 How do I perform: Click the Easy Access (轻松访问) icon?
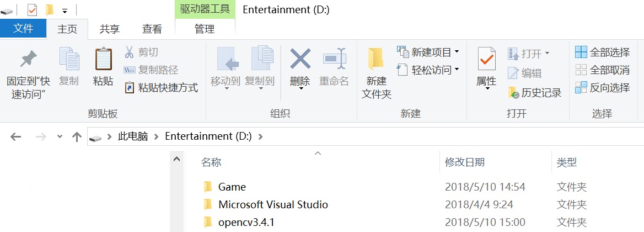402,70
